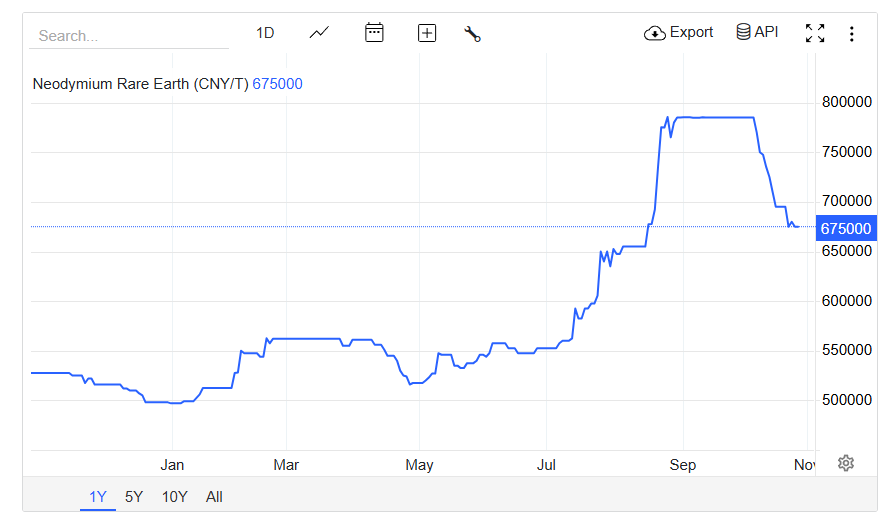
Task: Open the three-dot more options menu
Action: pyautogui.click(x=851, y=34)
